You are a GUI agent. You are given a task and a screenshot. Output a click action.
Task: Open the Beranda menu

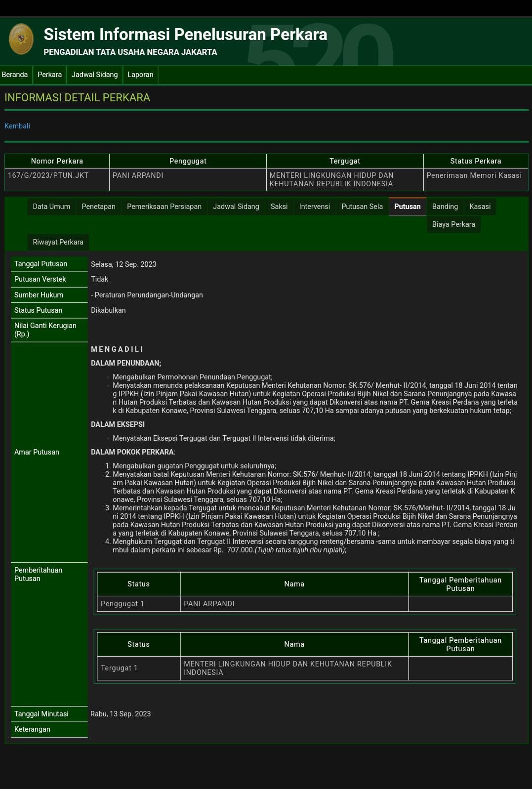tap(15, 75)
